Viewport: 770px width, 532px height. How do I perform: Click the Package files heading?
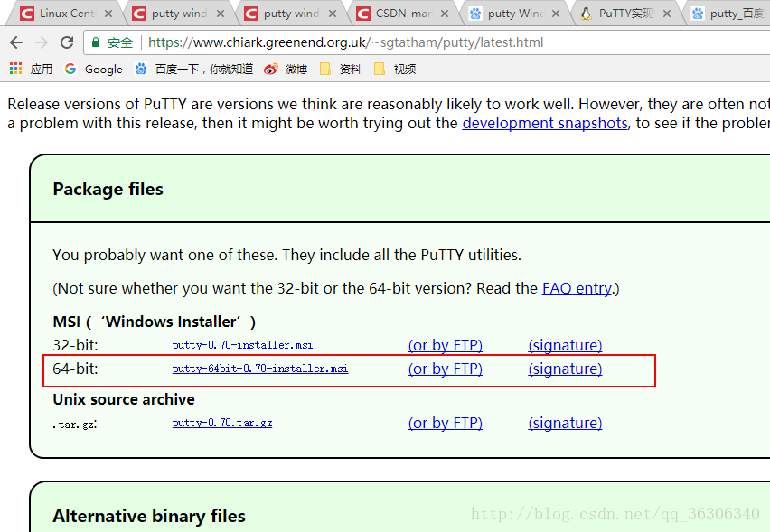[108, 189]
